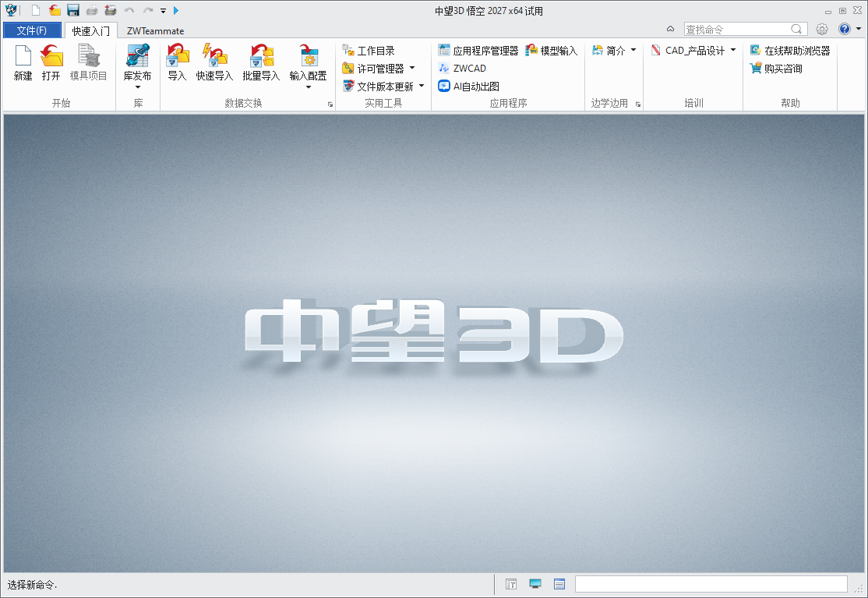Open the 文件(F) file menu
This screenshot has height=598, width=868.
tap(32, 30)
